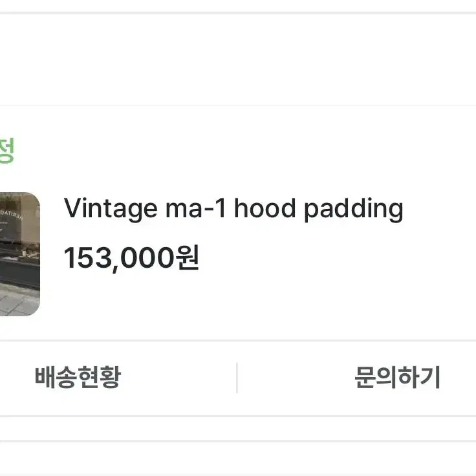
Task: Open 배송현황 delivery status
Action: click(x=78, y=377)
